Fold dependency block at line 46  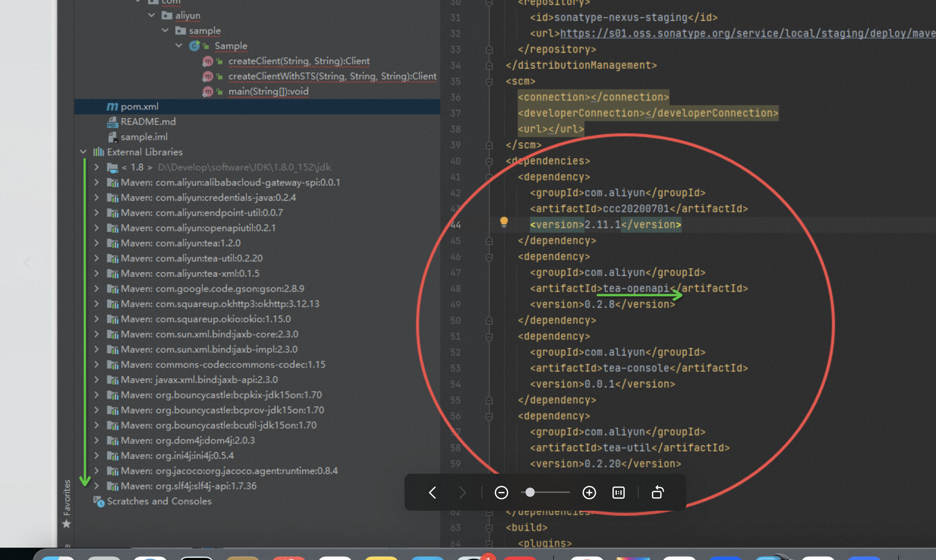point(489,257)
